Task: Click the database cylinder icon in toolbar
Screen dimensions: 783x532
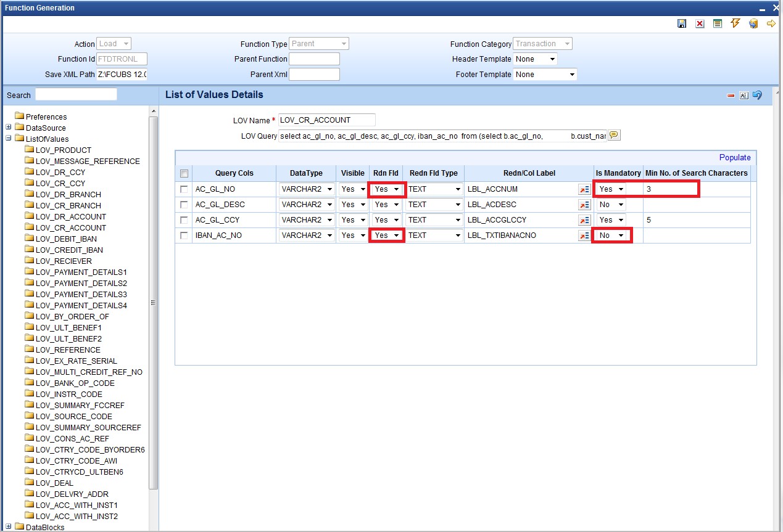Action: 753,23
